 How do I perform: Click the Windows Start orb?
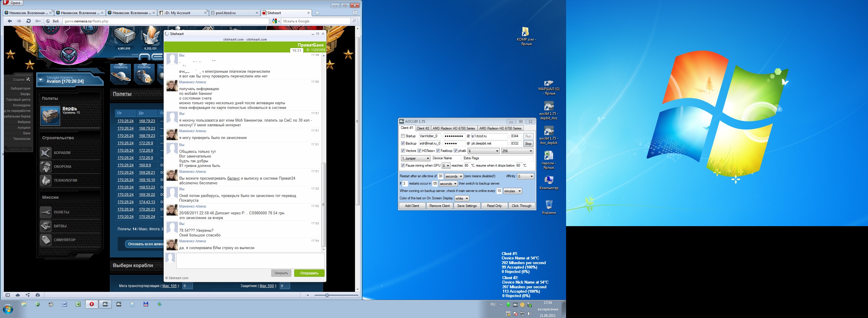[x=8, y=309]
